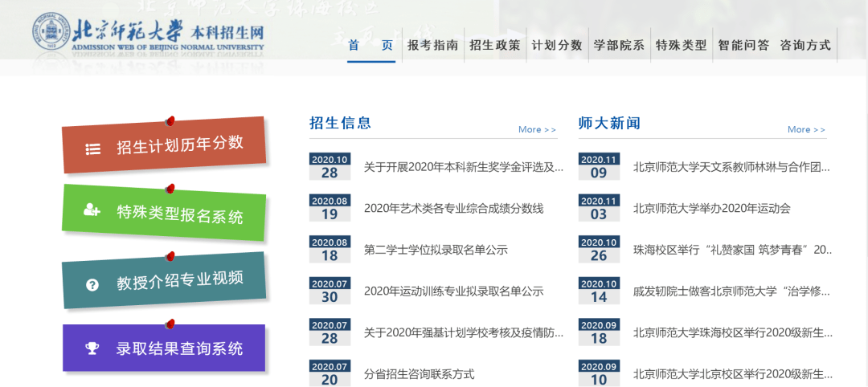
Task: Click the 2020.10 26 date badge
Action: 599,250
